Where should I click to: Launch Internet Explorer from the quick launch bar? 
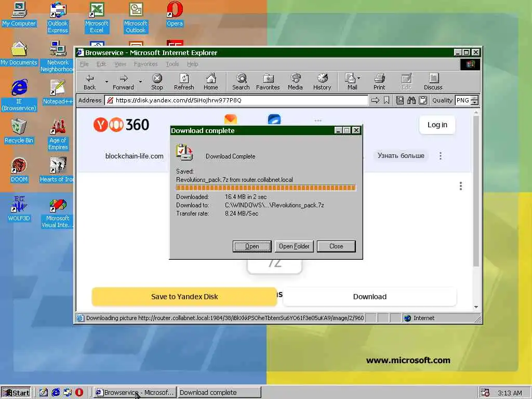click(56, 392)
